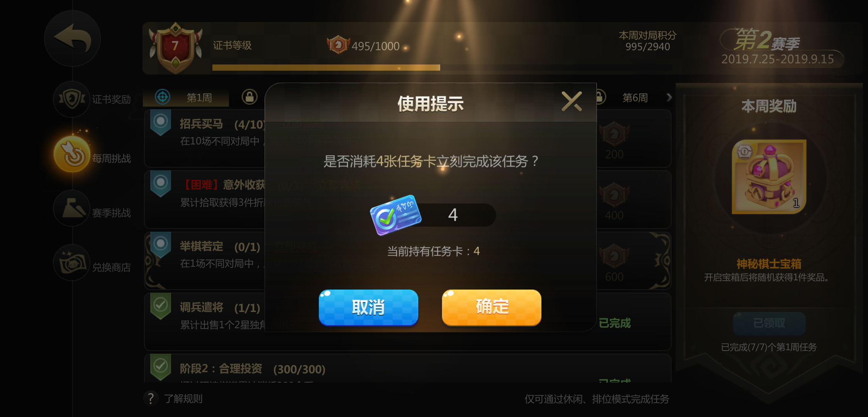The image size is (868, 417).
Task: Switch to the 第6周 tab
Action: (x=635, y=98)
